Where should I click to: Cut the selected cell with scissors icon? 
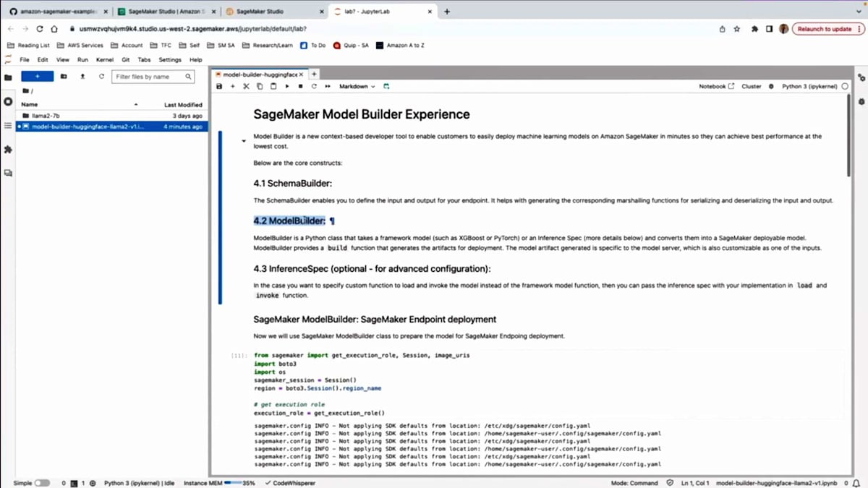click(x=246, y=86)
